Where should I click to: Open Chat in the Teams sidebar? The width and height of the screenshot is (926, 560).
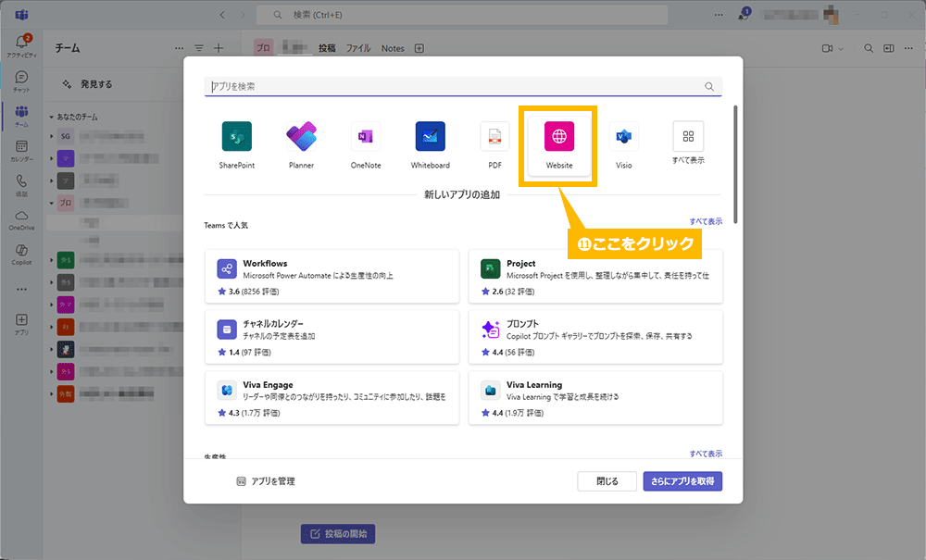[22, 81]
